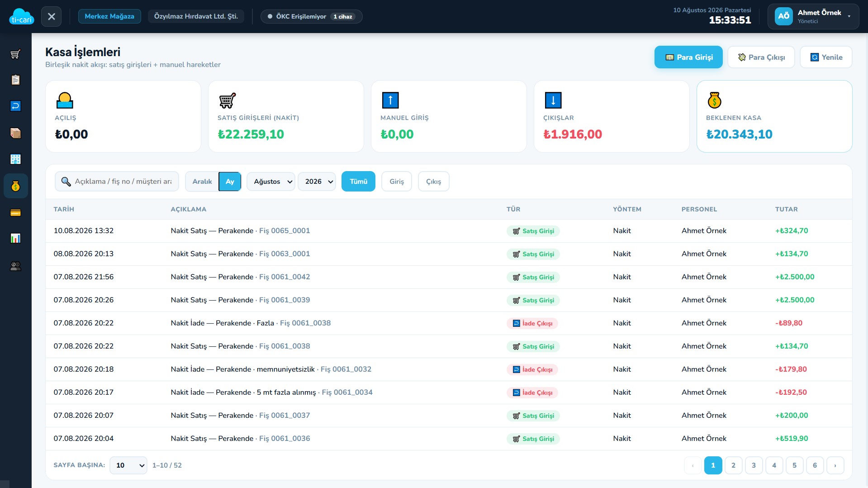Go to the previous page arrow

pyautogui.click(x=693, y=465)
